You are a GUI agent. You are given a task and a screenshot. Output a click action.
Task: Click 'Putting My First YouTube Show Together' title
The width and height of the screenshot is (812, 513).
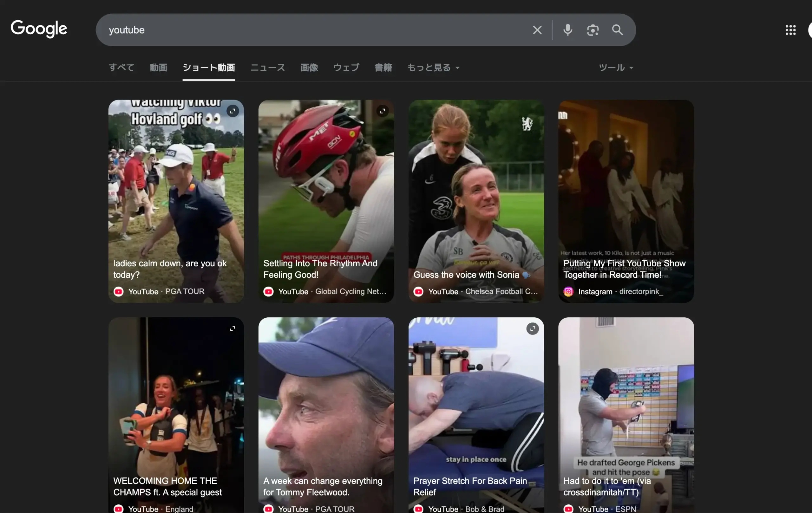click(625, 269)
